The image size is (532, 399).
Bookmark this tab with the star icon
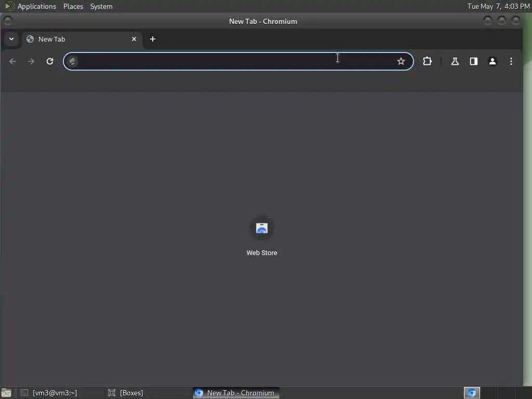401,61
